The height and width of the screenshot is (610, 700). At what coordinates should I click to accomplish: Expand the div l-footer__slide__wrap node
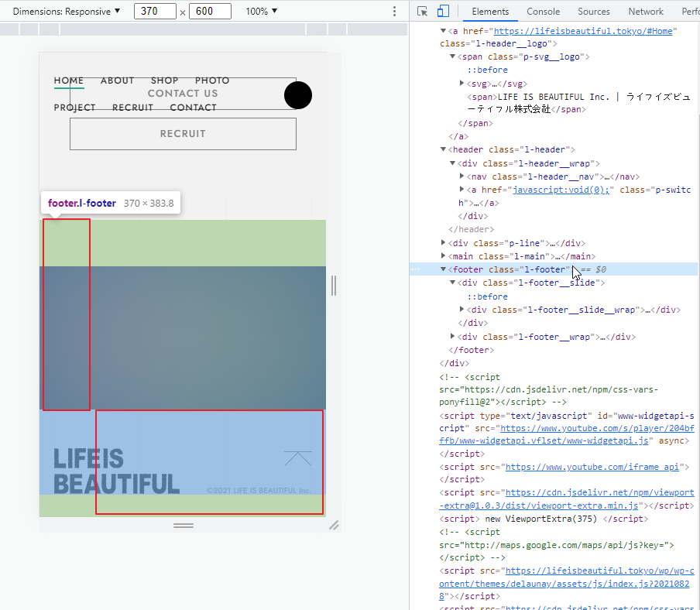(462, 309)
